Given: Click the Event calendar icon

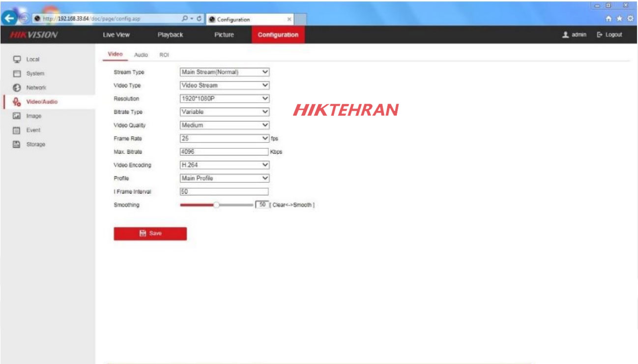Looking at the screenshot, I should [17, 130].
